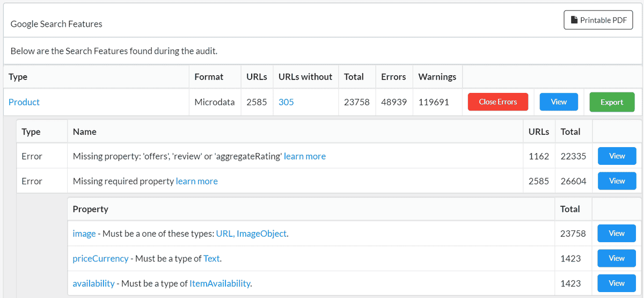Click the Google Search Features heading
The width and height of the screenshot is (644, 298).
click(x=56, y=24)
